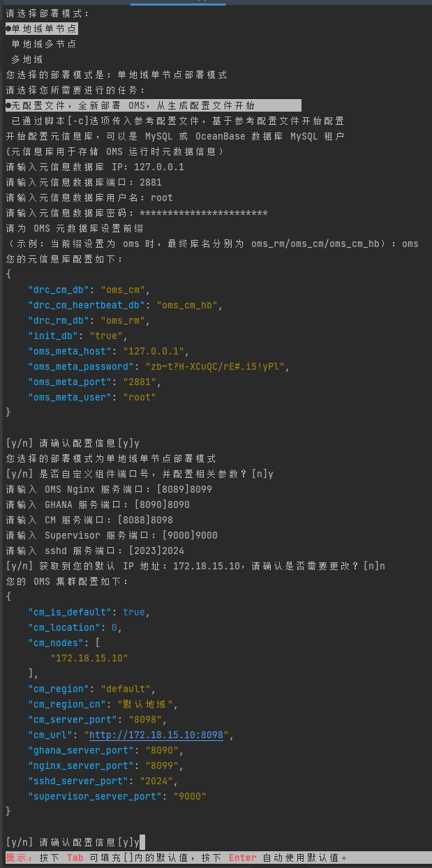Select the 无配置文件，全新部署 OMS task option
The width and height of the screenshot is (432, 868).
[153, 105]
